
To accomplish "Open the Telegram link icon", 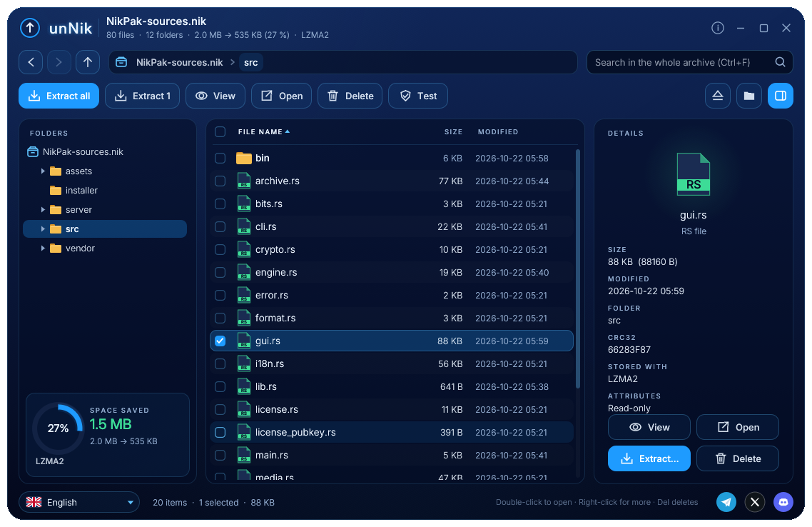I will [726, 502].
